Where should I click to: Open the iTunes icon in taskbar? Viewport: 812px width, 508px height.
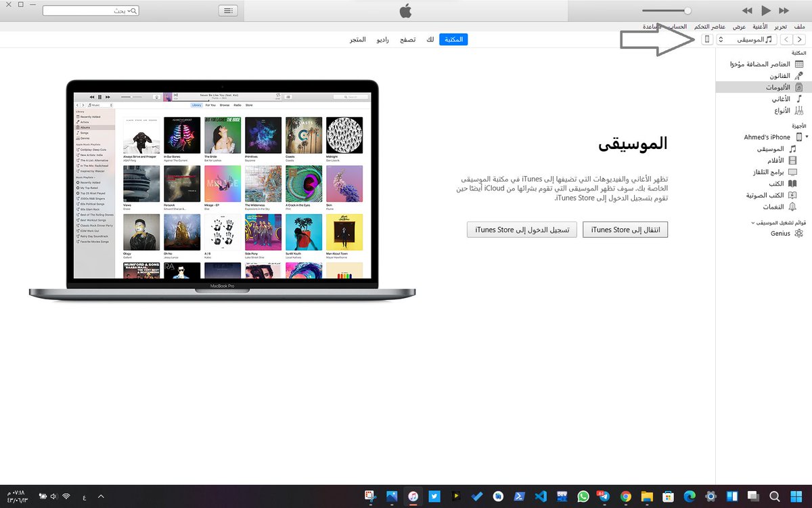(413, 496)
